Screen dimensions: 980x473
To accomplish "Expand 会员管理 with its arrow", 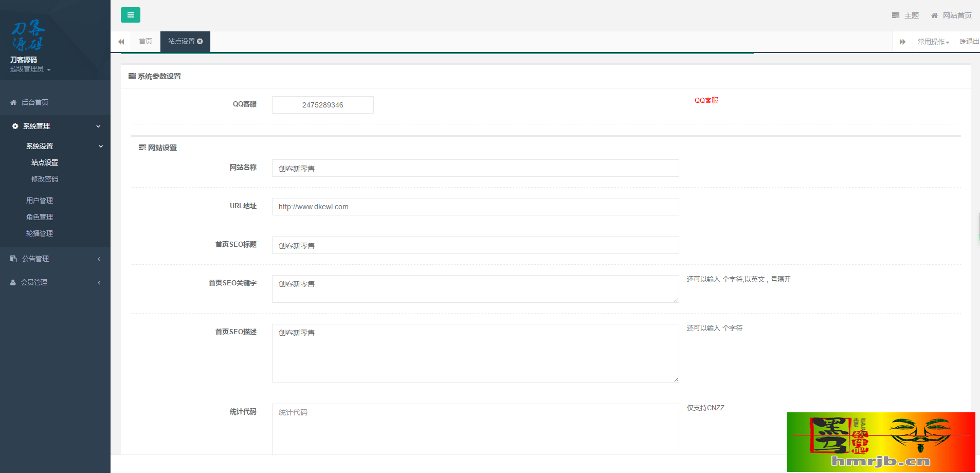I will pos(99,282).
